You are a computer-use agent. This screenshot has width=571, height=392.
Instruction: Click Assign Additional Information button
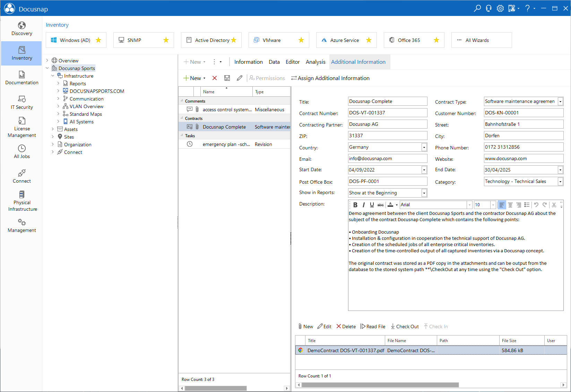click(x=330, y=78)
